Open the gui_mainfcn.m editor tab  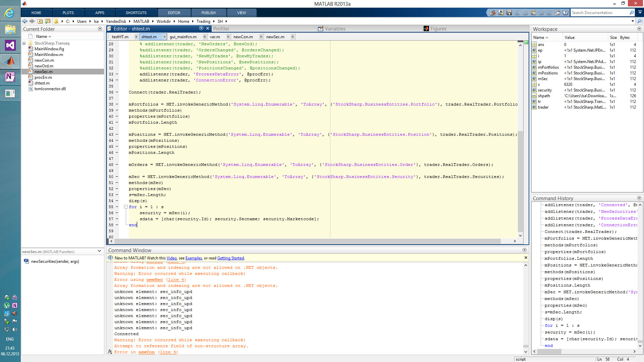click(x=183, y=37)
